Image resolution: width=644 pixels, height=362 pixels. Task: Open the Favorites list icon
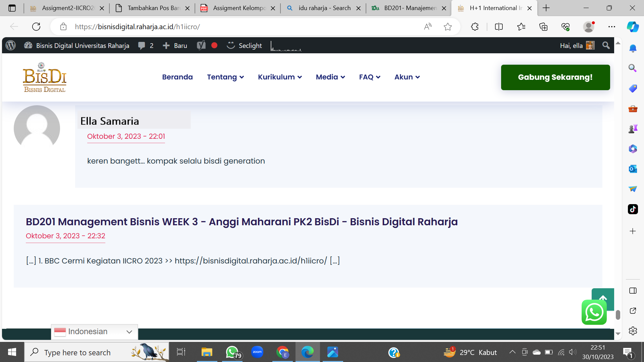coord(521,26)
